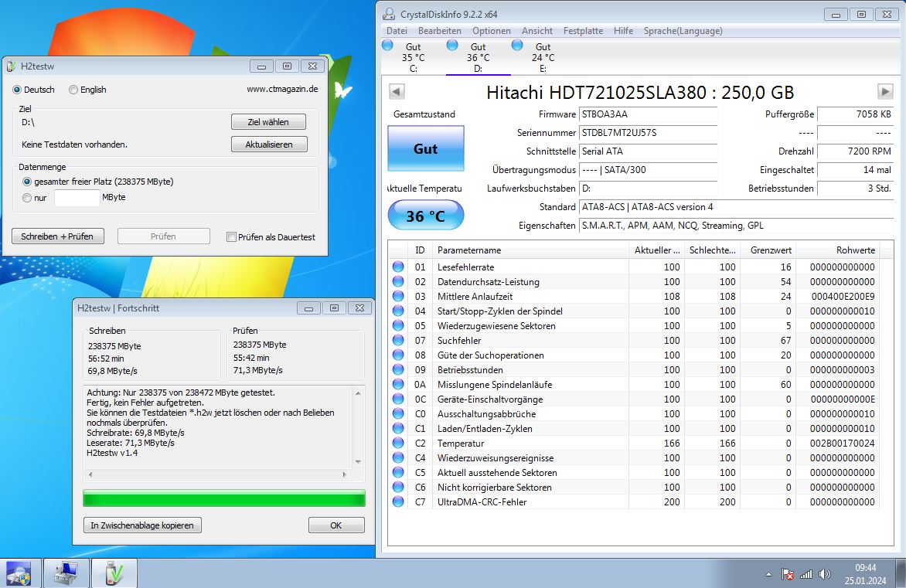
Task: Click the 36 °C temperature button
Action: pyautogui.click(x=426, y=216)
